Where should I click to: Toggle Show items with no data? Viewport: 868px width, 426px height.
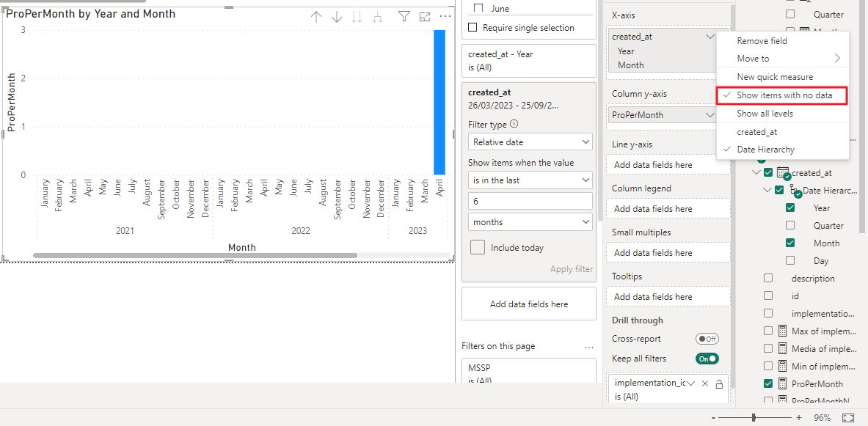click(x=782, y=95)
